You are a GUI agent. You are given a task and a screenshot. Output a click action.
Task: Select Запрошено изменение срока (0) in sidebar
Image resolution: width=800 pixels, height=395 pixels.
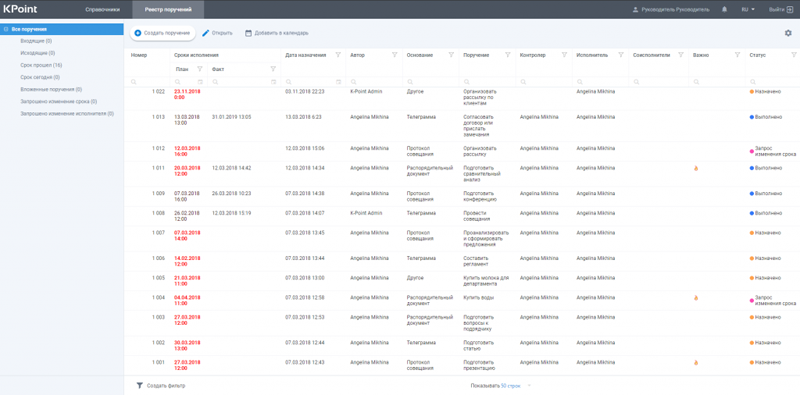coord(59,102)
